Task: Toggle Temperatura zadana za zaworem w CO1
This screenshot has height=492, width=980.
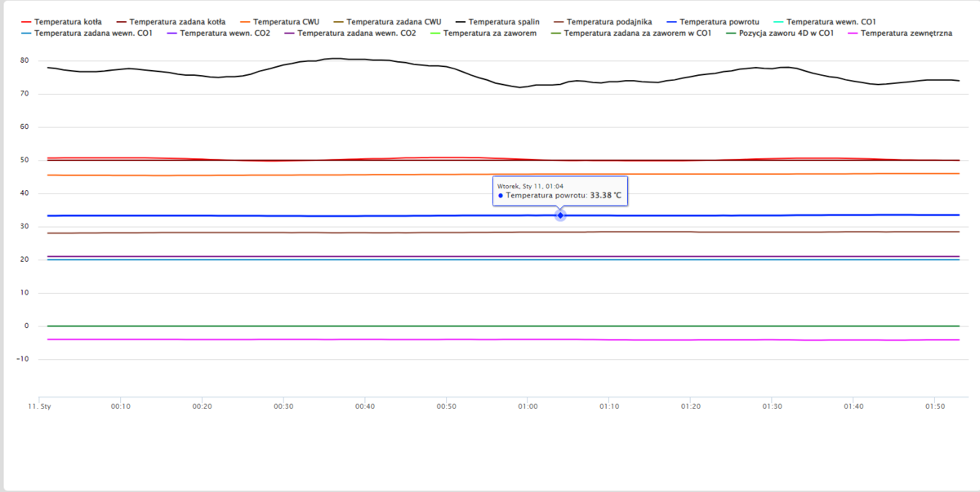Action: pos(638,33)
